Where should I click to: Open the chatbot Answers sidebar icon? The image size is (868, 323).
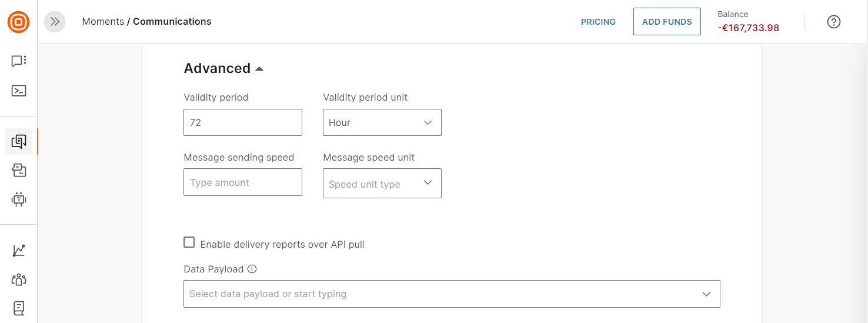[19, 199]
